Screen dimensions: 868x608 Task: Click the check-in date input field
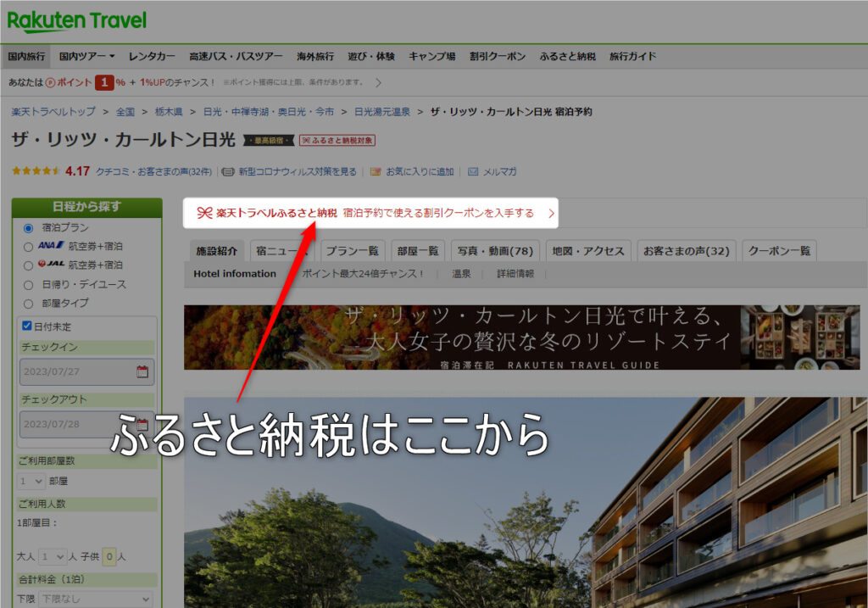(x=78, y=371)
